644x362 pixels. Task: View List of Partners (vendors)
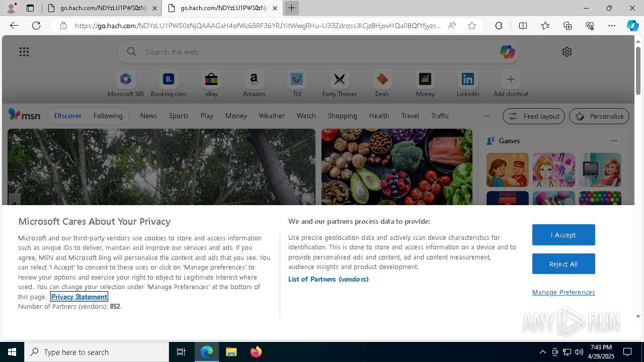329,279
